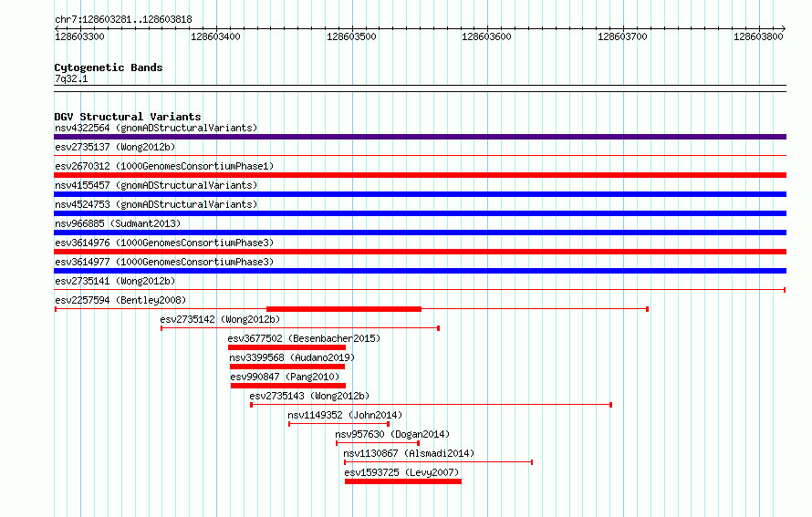This screenshot has height=517, width=812.
Task: Select the nsv1149352 variant line
Action: coord(339,424)
